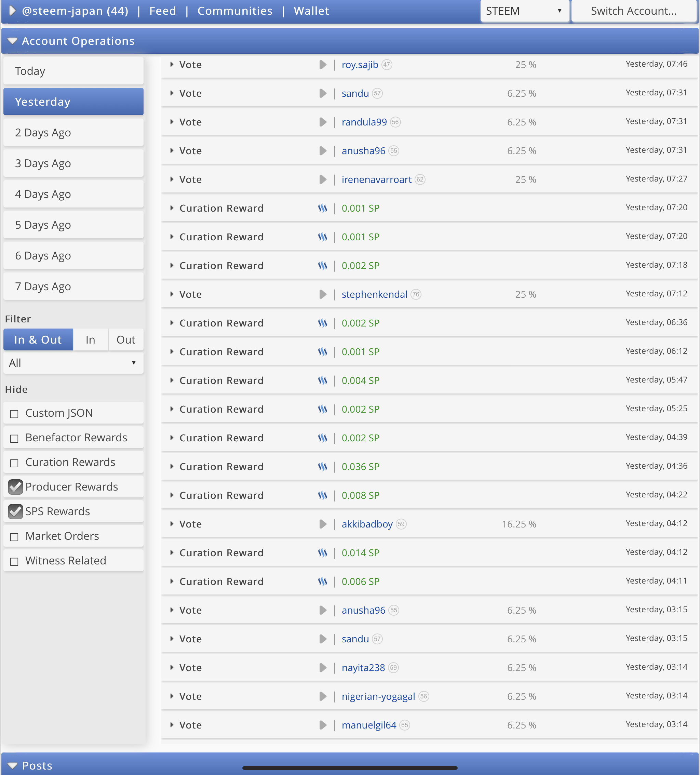Click play icon beside roy.sajib vote
Viewport: 700px width, 775px height.
pos(323,65)
